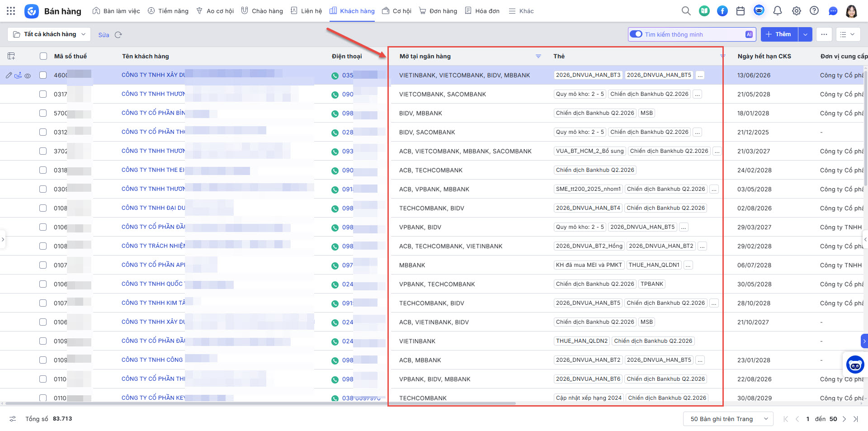868x431 pixels.
Task: Open the dropdown arrow beside Thêm button
Action: click(805, 34)
